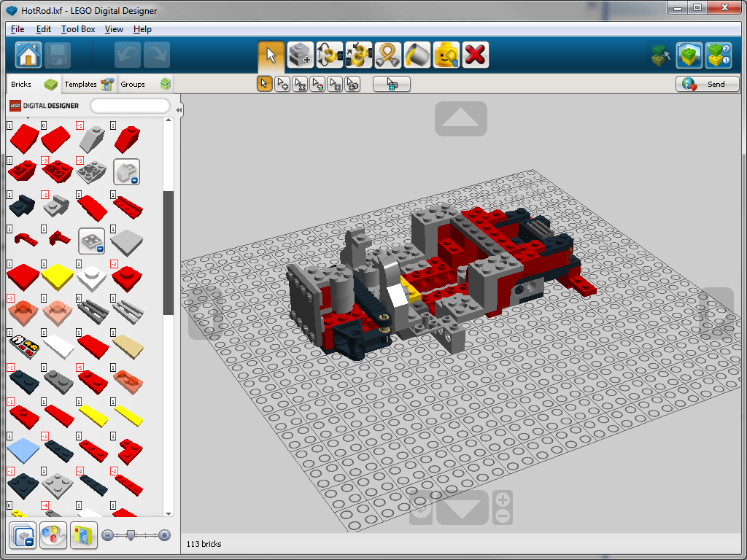747x560 pixels.
Task: Rotate camera up with the top arrow
Action: tap(461, 119)
